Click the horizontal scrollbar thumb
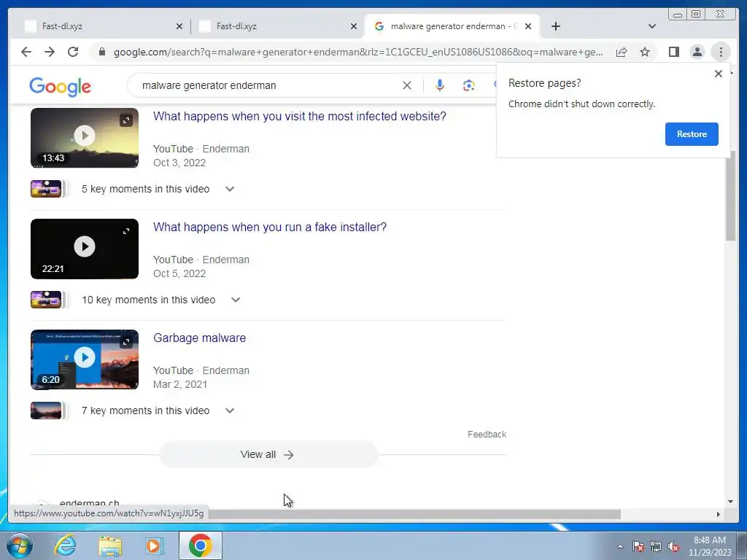The height and width of the screenshot is (560, 747). [414, 514]
